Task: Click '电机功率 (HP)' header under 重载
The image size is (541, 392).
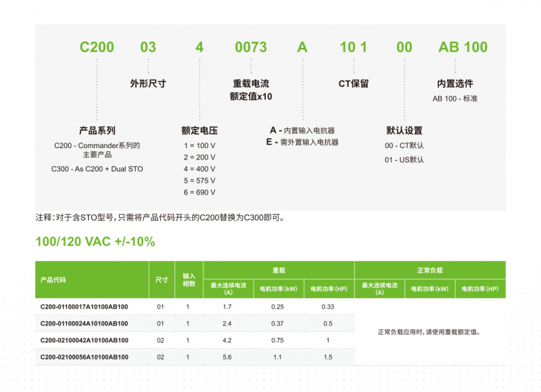Action: (329, 289)
